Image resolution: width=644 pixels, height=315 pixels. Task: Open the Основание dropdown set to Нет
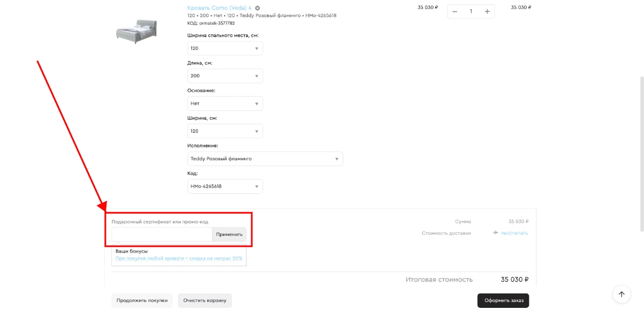click(x=225, y=104)
